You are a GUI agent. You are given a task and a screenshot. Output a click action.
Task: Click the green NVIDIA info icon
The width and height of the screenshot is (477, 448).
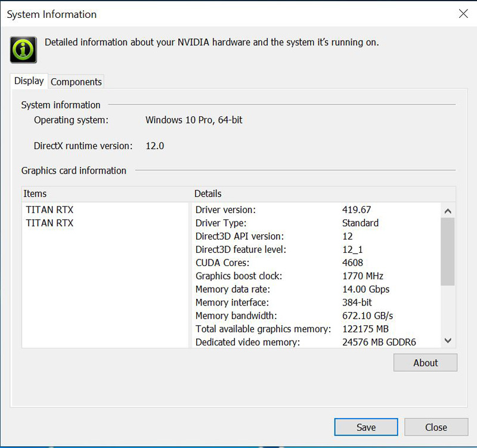click(23, 50)
